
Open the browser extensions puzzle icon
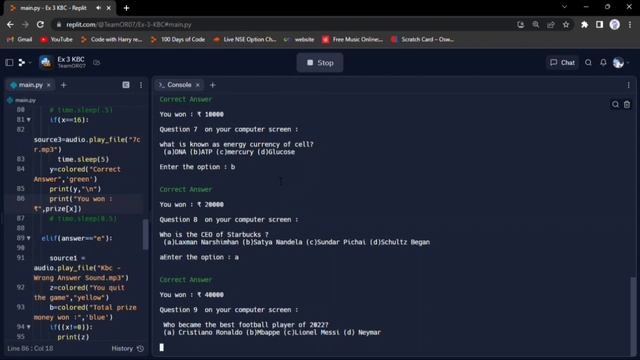click(584, 24)
